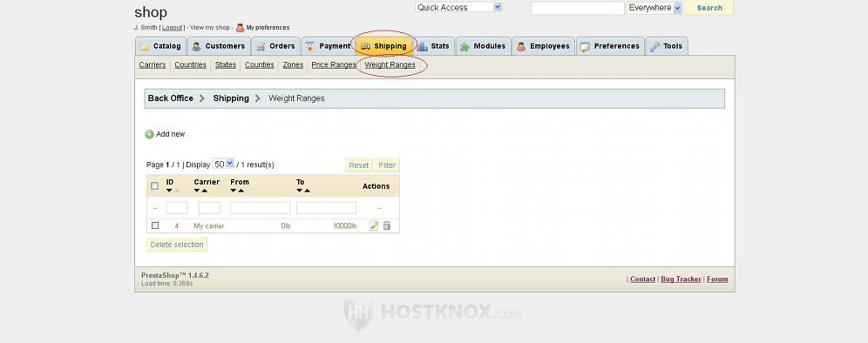Click the trash delete icon for My carrier
The width and height of the screenshot is (868, 343).
click(x=387, y=225)
